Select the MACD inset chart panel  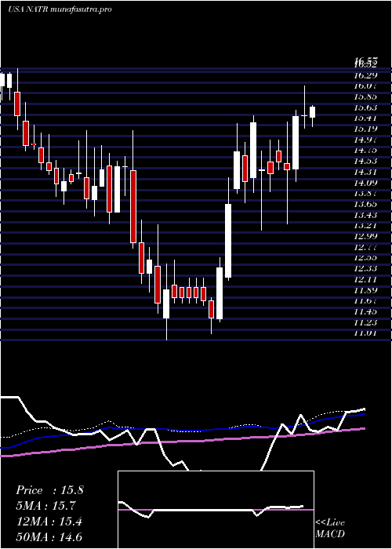(216, 510)
